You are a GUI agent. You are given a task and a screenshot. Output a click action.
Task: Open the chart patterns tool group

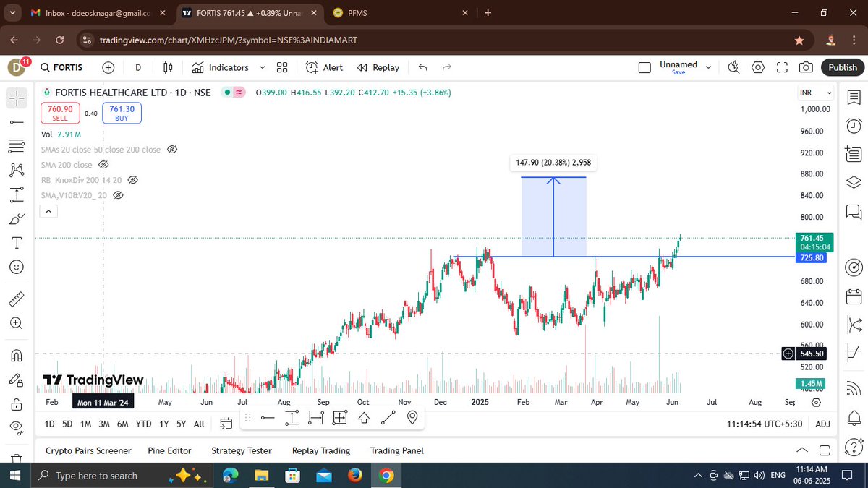[x=17, y=171]
